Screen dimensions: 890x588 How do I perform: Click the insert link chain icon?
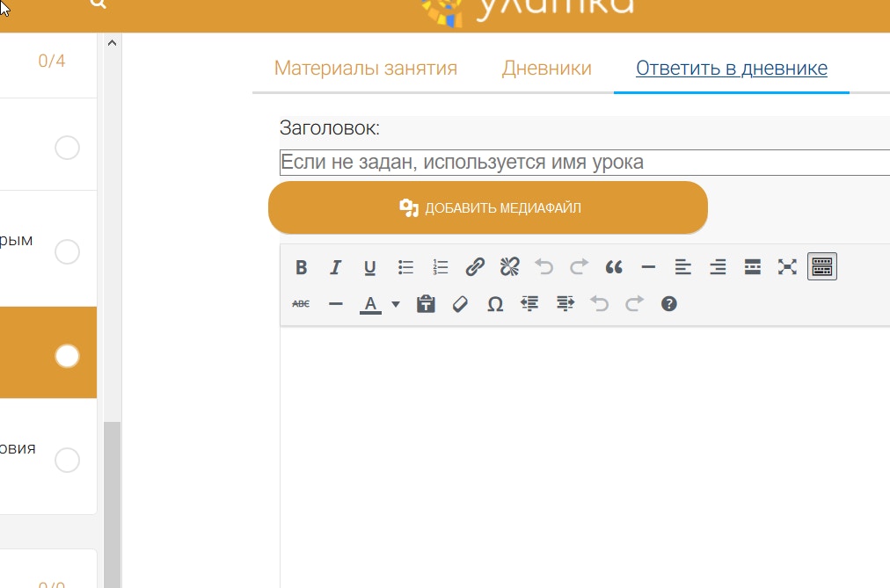pos(475,267)
